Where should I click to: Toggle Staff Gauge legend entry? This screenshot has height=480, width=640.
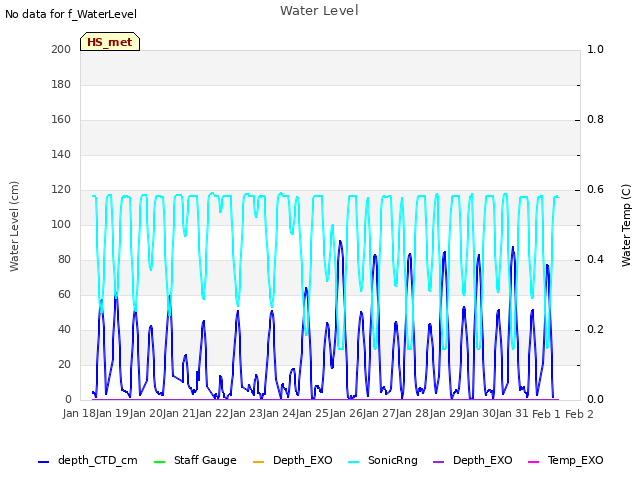pyautogui.click(x=195, y=460)
